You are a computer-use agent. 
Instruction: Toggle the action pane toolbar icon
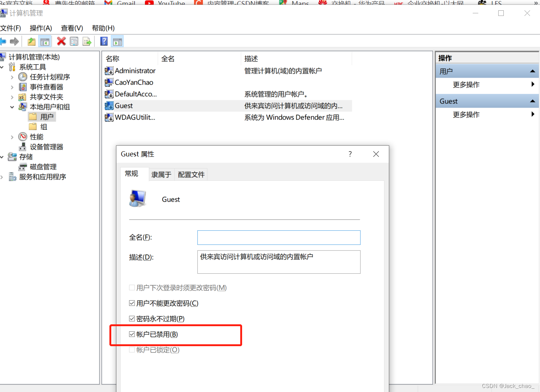(118, 41)
